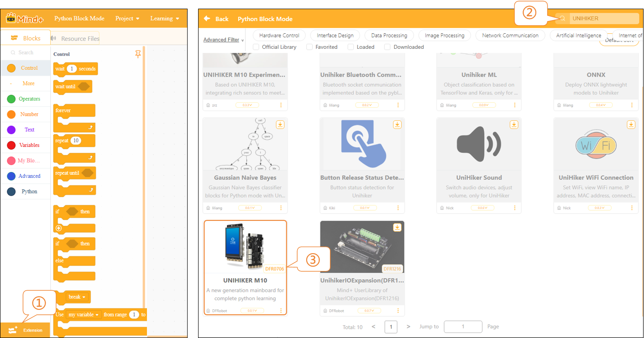The height and width of the screenshot is (338, 644).
Task: Download the UniHiker Sound extension
Action: coord(514,125)
